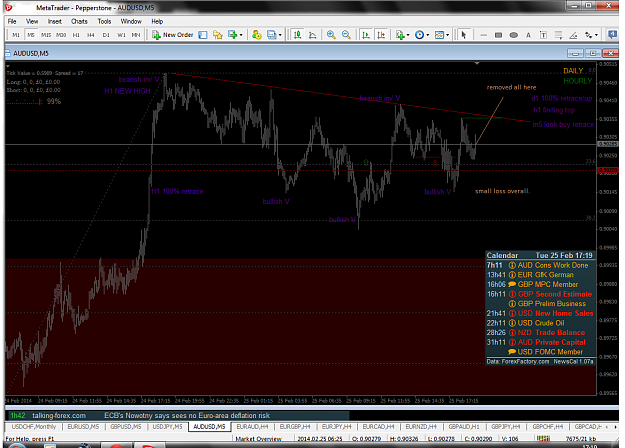
Task: Switch timeframe to D1
Action: pyautogui.click(x=106, y=35)
